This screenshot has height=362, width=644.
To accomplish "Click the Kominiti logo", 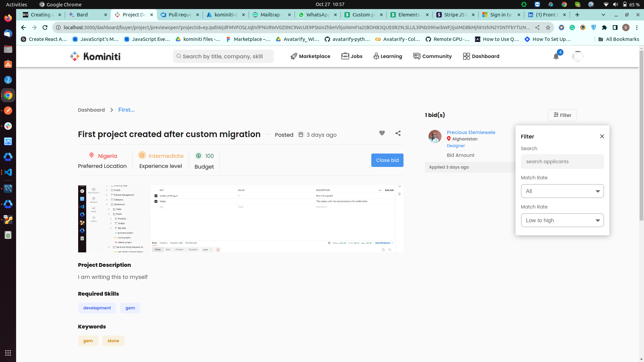I will pyautogui.click(x=95, y=56).
